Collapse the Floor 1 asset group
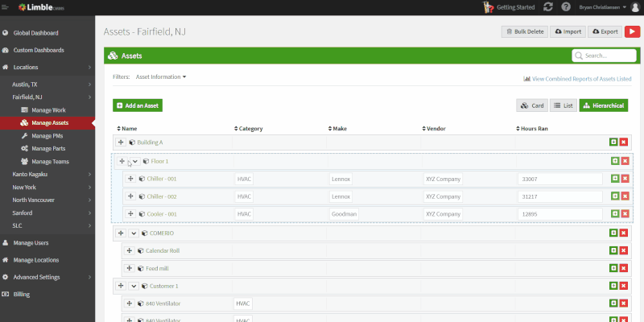Image resolution: width=644 pixels, height=322 pixels. click(x=134, y=162)
